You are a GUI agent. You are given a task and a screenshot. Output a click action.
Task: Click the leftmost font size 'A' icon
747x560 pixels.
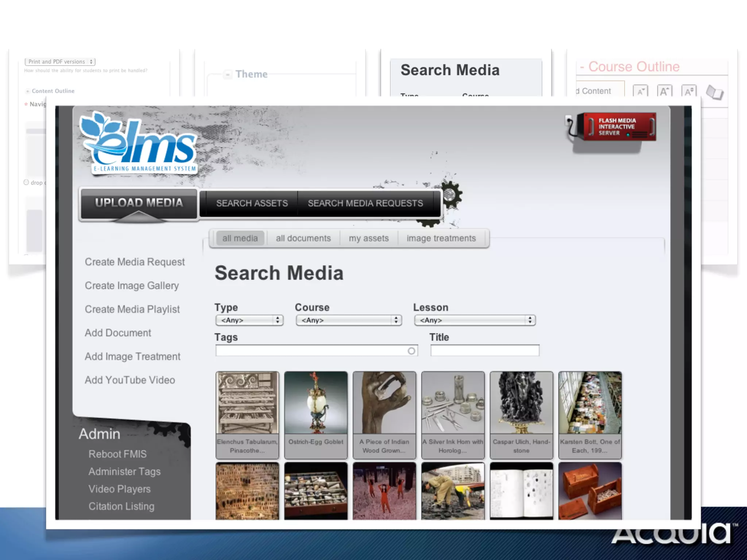640,91
